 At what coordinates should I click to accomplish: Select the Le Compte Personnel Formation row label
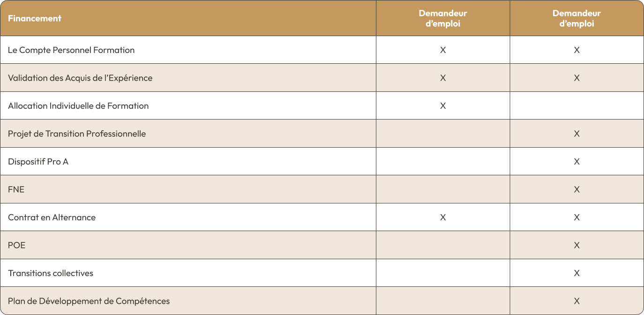tap(71, 50)
